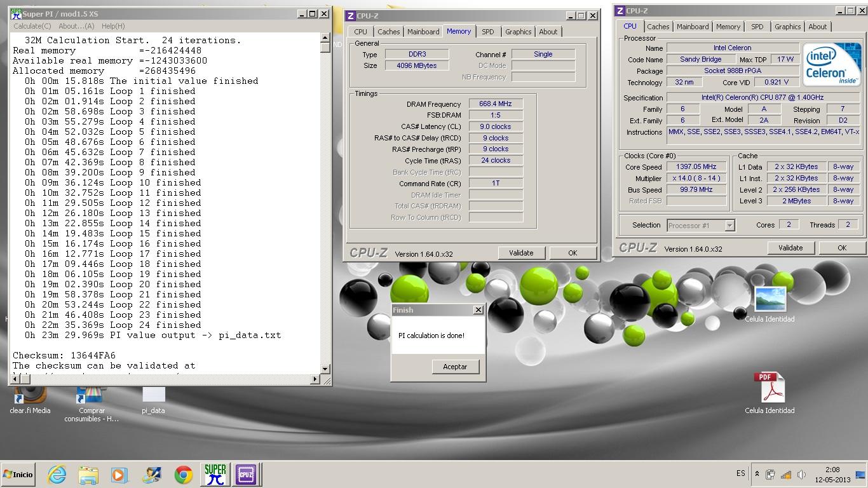Click the CAS# Latency value field

click(x=496, y=126)
